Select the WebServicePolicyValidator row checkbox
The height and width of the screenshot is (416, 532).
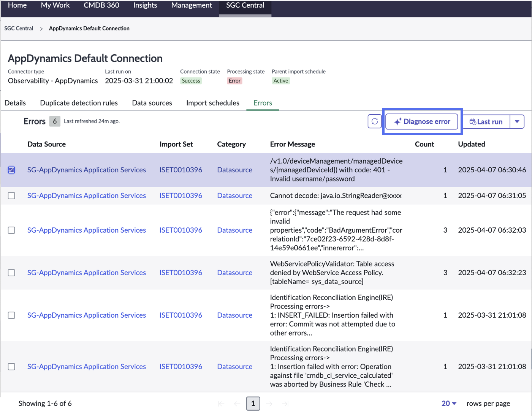11,273
